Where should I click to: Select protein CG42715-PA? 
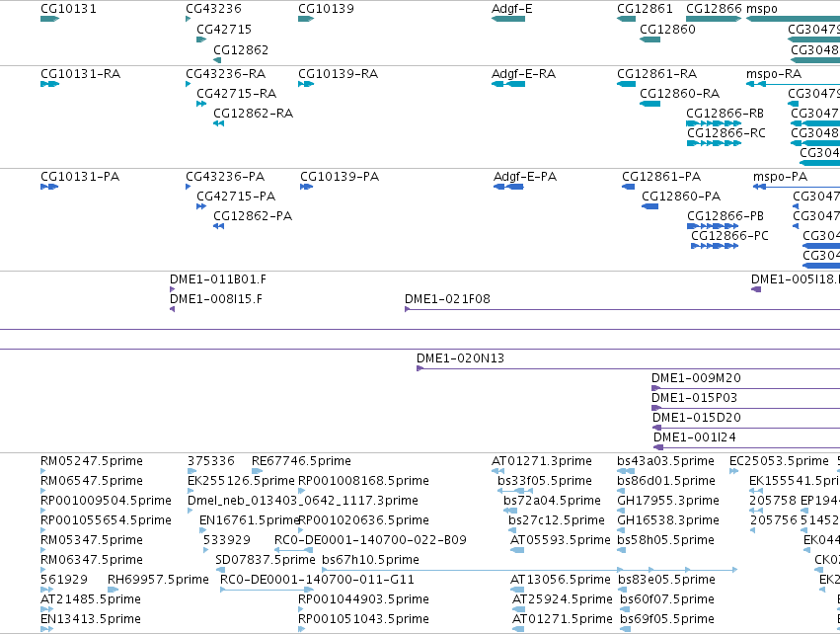(x=236, y=197)
